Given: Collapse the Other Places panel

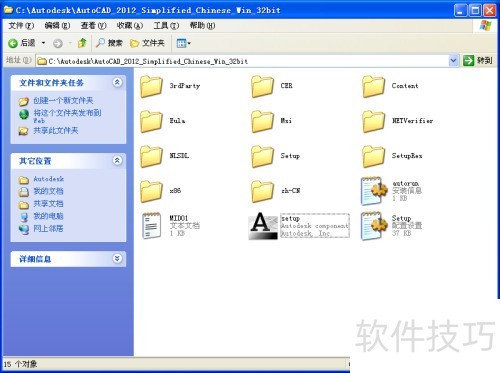Looking at the screenshot, I should (x=117, y=160).
